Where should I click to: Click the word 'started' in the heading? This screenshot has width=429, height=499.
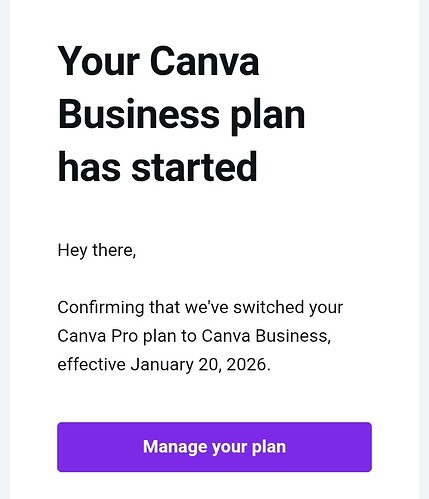(194, 167)
